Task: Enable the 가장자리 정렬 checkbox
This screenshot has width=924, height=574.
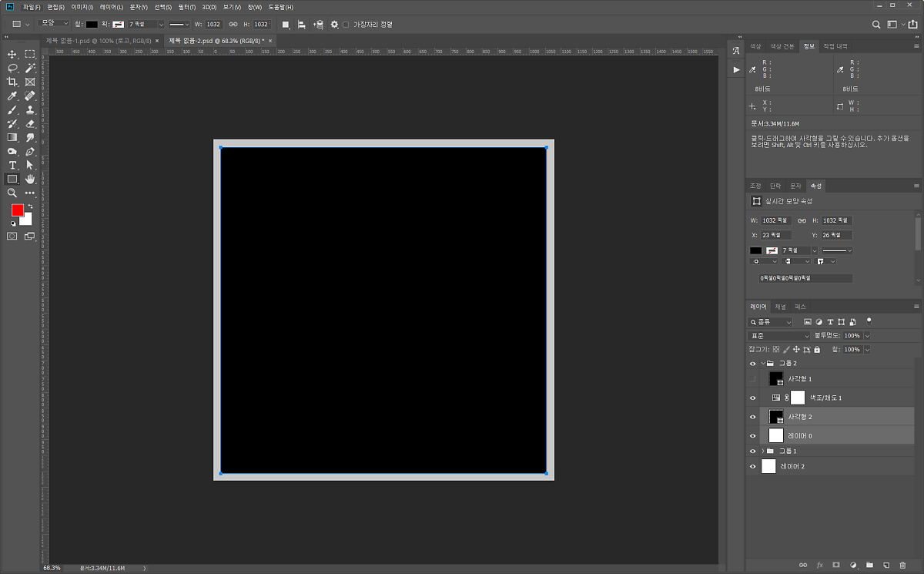Action: pyautogui.click(x=346, y=25)
